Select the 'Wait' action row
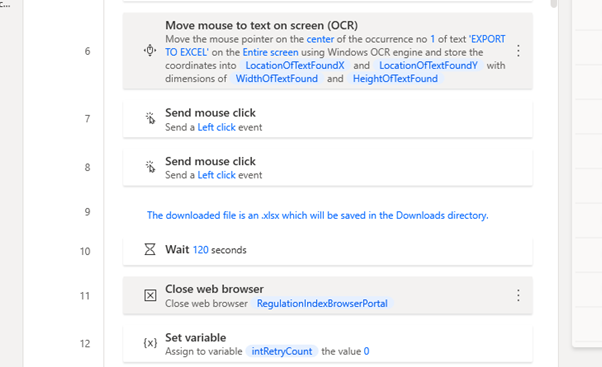 tap(327, 250)
